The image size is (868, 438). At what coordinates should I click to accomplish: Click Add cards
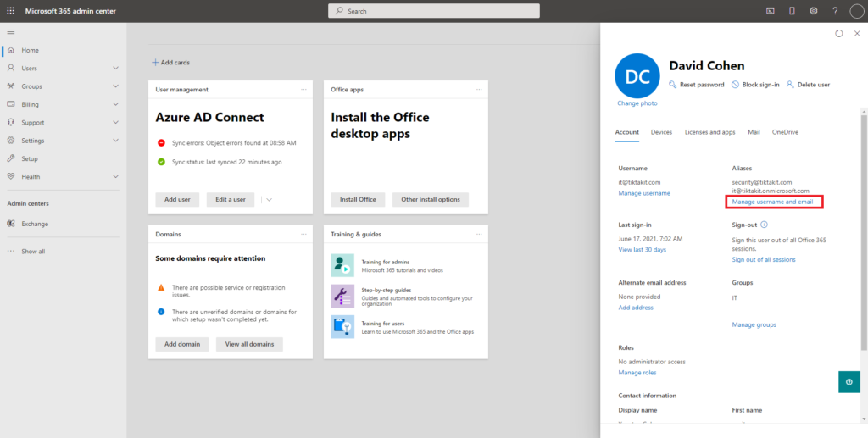(171, 63)
